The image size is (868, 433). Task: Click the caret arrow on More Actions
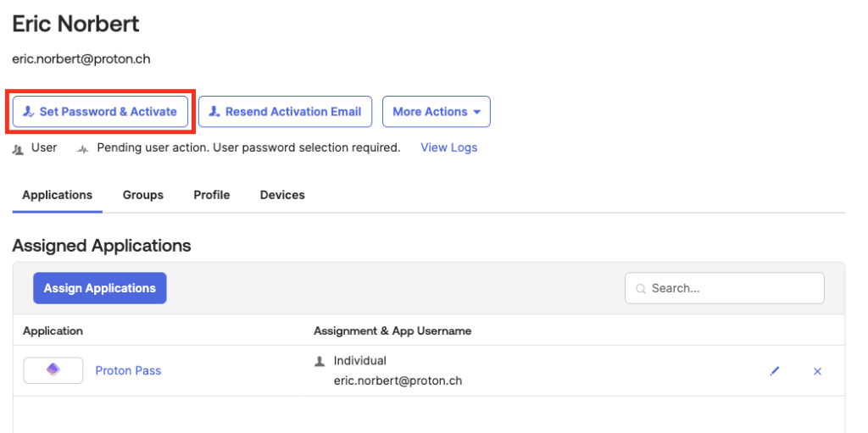tap(476, 113)
